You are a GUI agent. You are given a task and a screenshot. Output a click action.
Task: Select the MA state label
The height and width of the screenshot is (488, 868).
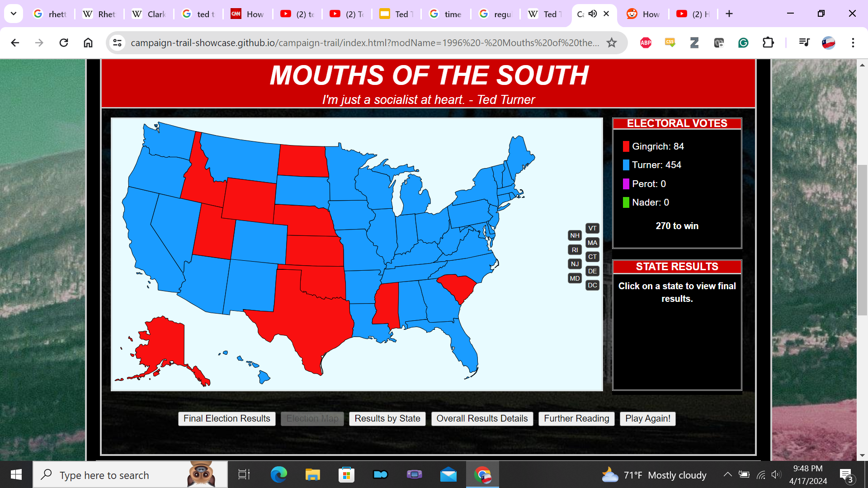(x=592, y=243)
